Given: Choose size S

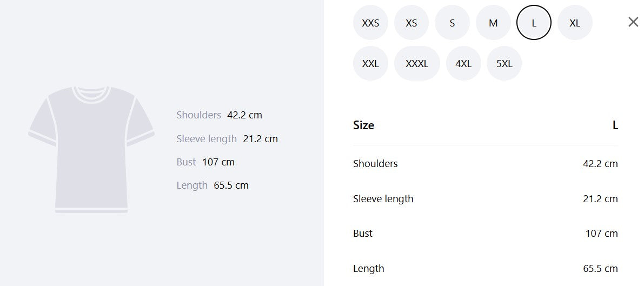Looking at the screenshot, I should [x=452, y=23].
